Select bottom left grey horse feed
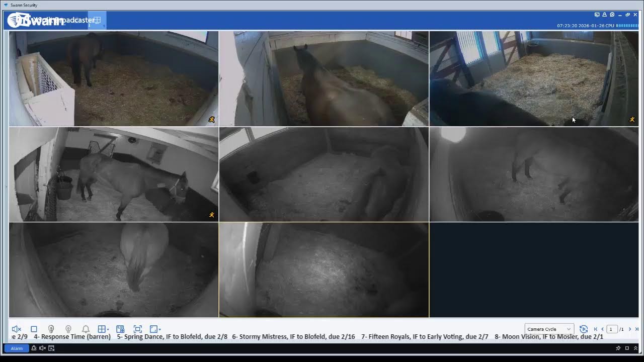Viewport: 644px width, 362px height. tap(114, 269)
